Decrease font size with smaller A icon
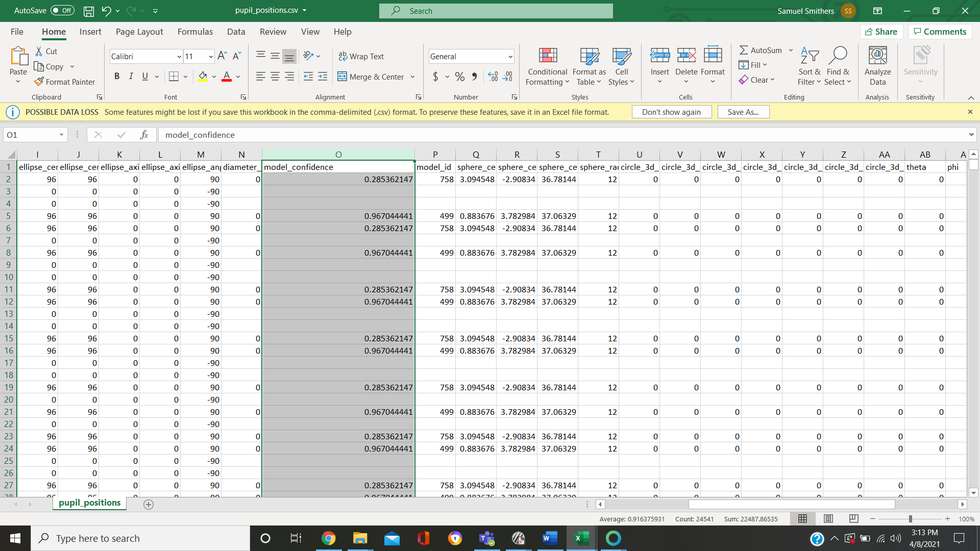 coord(237,56)
